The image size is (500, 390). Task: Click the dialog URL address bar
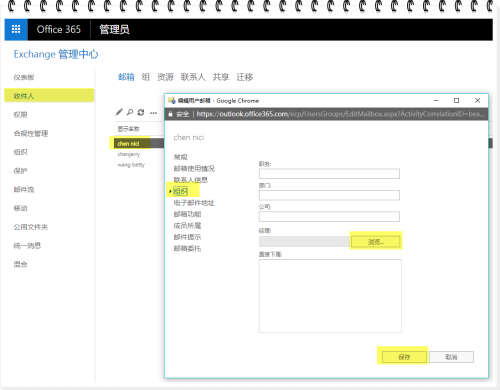340,114
